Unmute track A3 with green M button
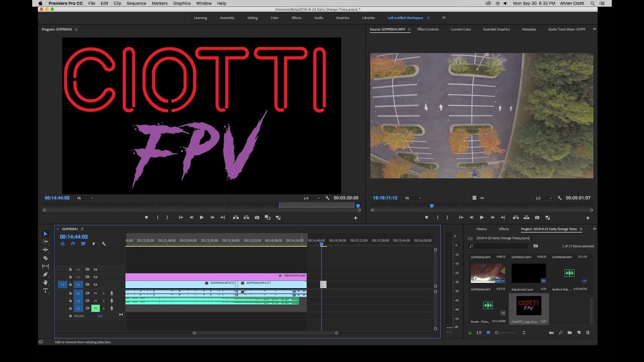The height and width of the screenshot is (362, 644). (95, 308)
